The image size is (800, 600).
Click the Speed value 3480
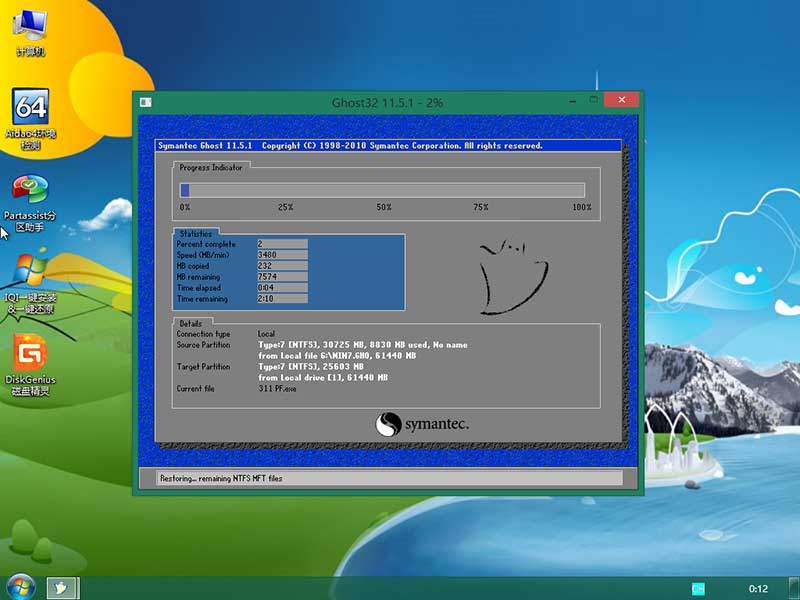pyautogui.click(x=282, y=255)
